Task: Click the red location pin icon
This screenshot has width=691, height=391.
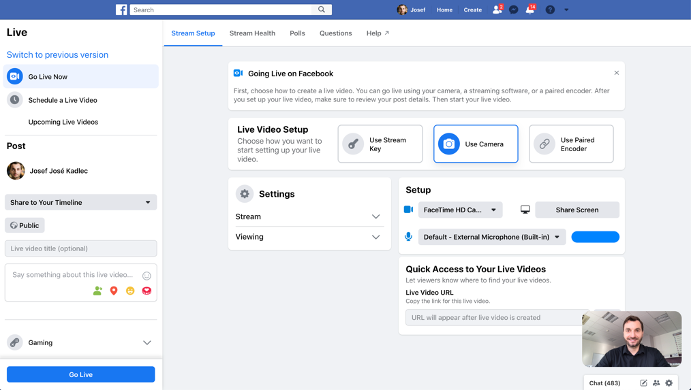Action: (114, 291)
